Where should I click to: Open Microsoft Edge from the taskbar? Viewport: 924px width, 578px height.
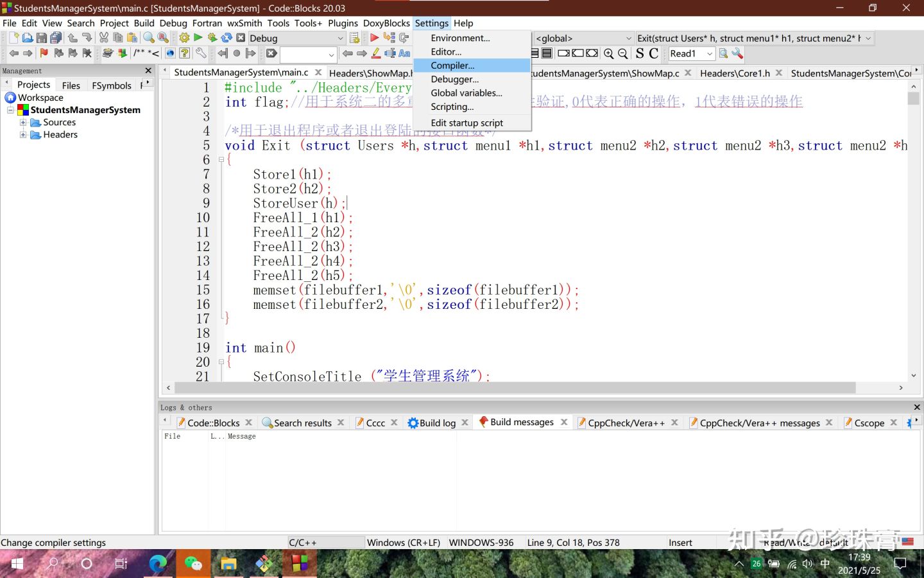pyautogui.click(x=158, y=564)
